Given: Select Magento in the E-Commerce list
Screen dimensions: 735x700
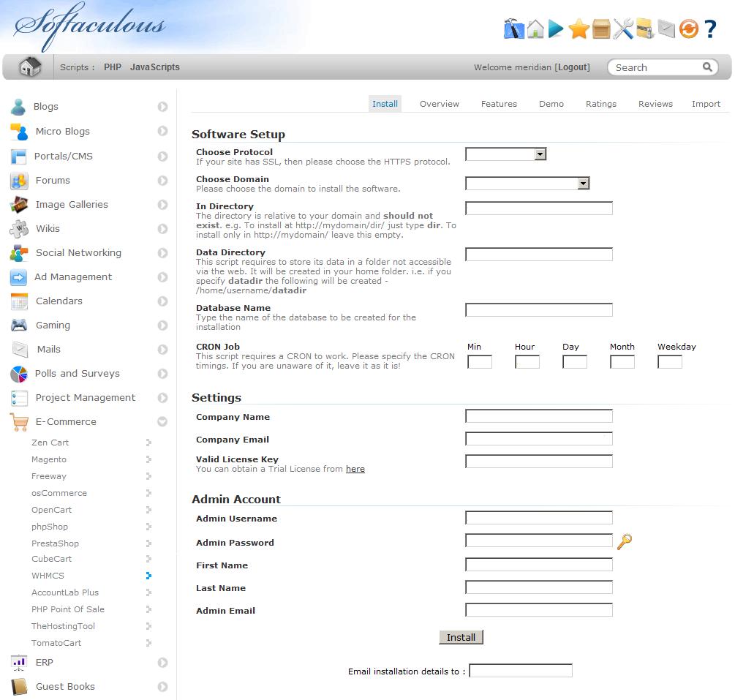Looking at the screenshot, I should [x=49, y=459].
